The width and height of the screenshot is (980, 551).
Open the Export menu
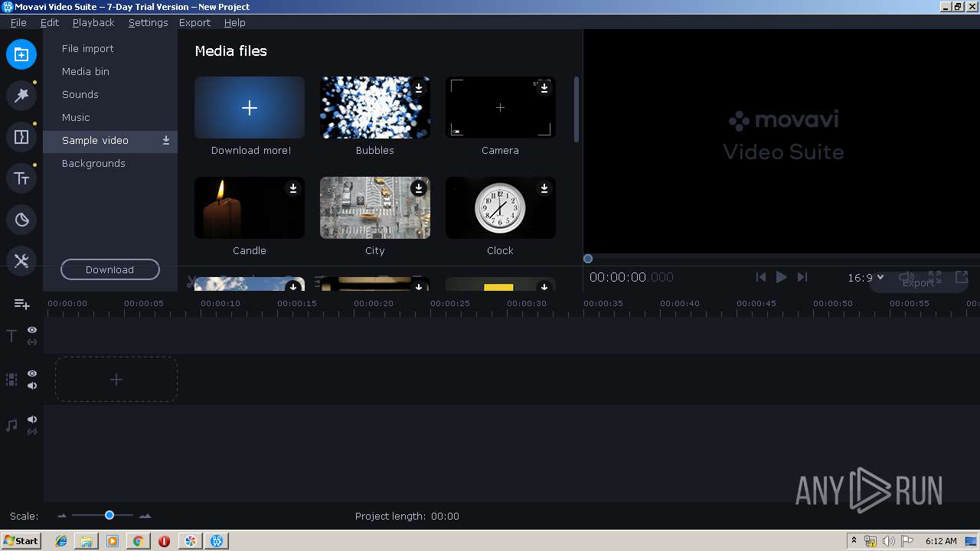[x=194, y=22]
